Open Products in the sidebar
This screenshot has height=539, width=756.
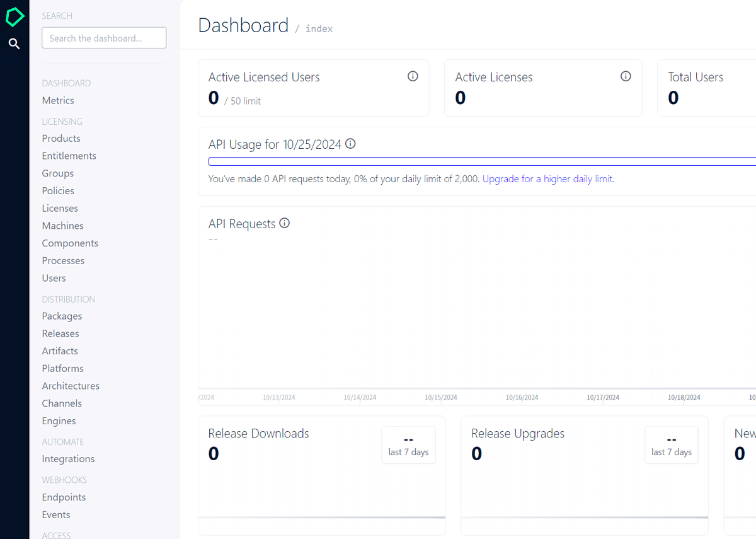tap(61, 138)
